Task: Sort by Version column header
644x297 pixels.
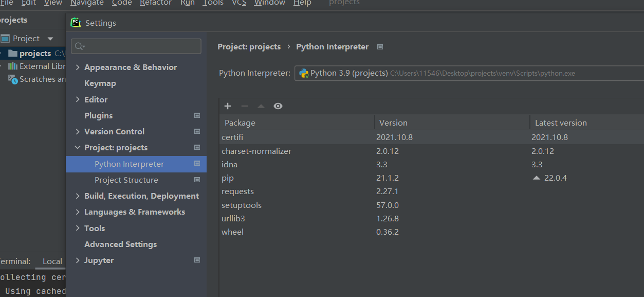Action: [x=452, y=123]
